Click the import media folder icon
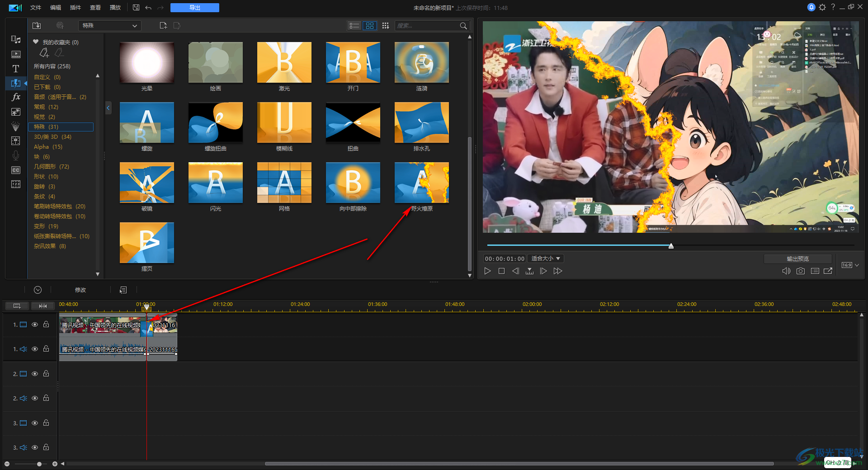This screenshot has width=868, height=470. pos(37,26)
